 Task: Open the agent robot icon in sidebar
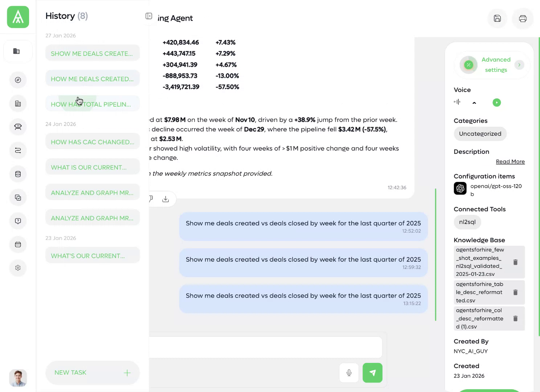coord(18,127)
